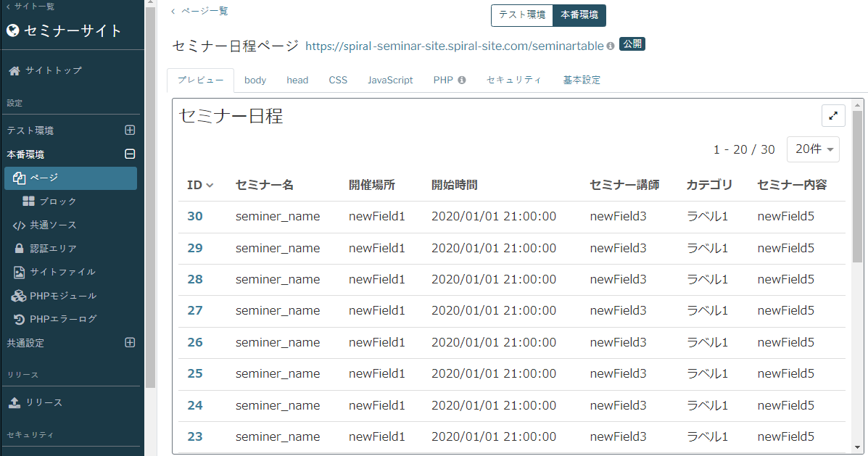This screenshot has height=456, width=868.
Task: Switch to the セキュリティ tab
Action: 513,80
